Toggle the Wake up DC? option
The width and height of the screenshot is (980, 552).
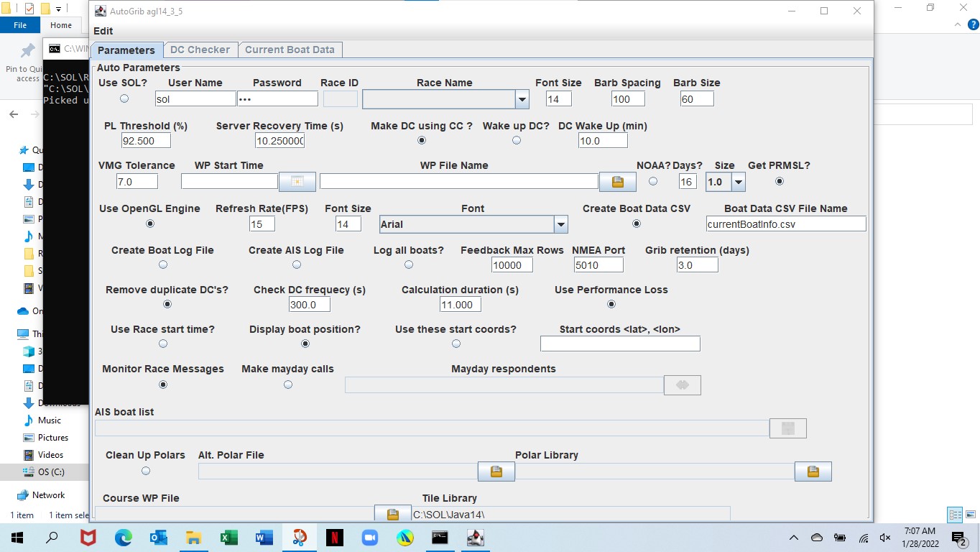click(516, 140)
